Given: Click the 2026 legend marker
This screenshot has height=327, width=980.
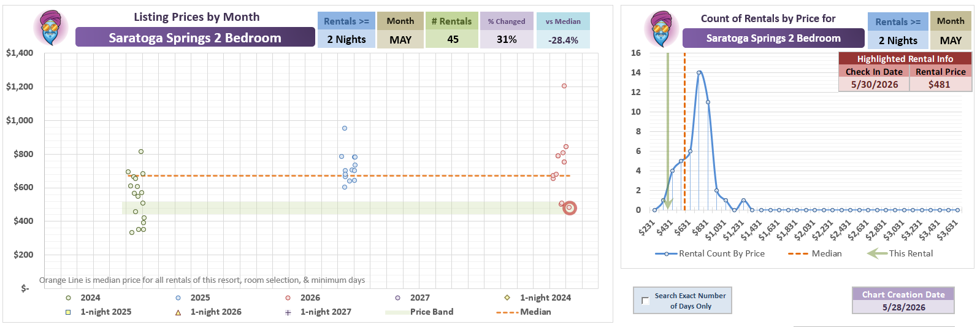Looking at the screenshot, I should click(x=288, y=298).
